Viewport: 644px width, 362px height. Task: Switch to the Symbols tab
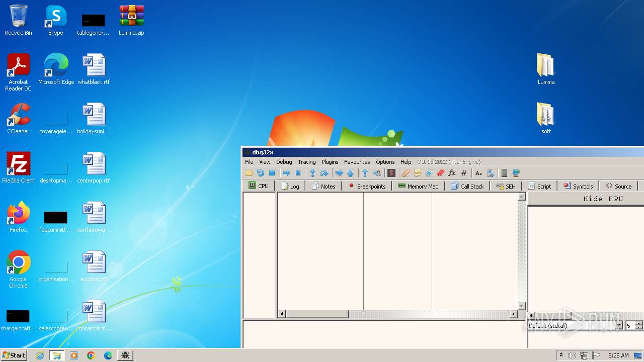(x=578, y=186)
